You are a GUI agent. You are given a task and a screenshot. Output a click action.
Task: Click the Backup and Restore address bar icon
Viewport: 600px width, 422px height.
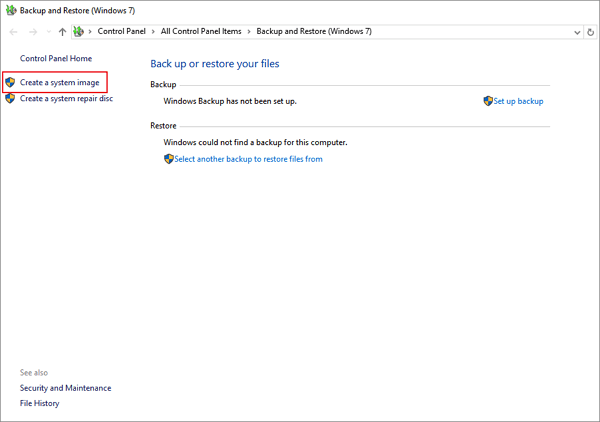[x=78, y=31]
